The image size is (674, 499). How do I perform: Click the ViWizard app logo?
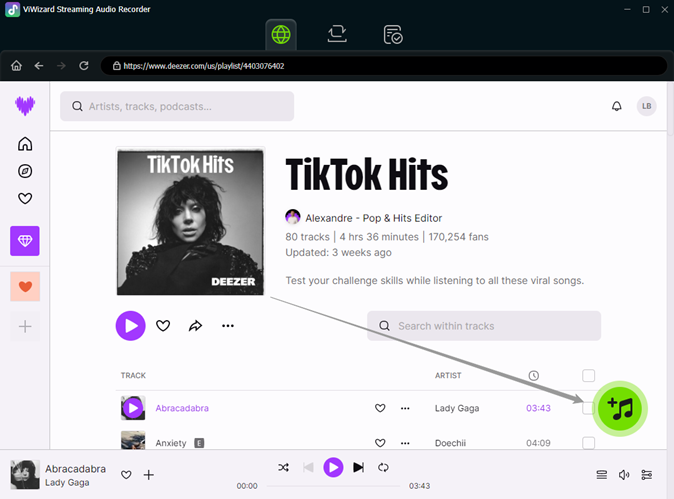coord(12,9)
